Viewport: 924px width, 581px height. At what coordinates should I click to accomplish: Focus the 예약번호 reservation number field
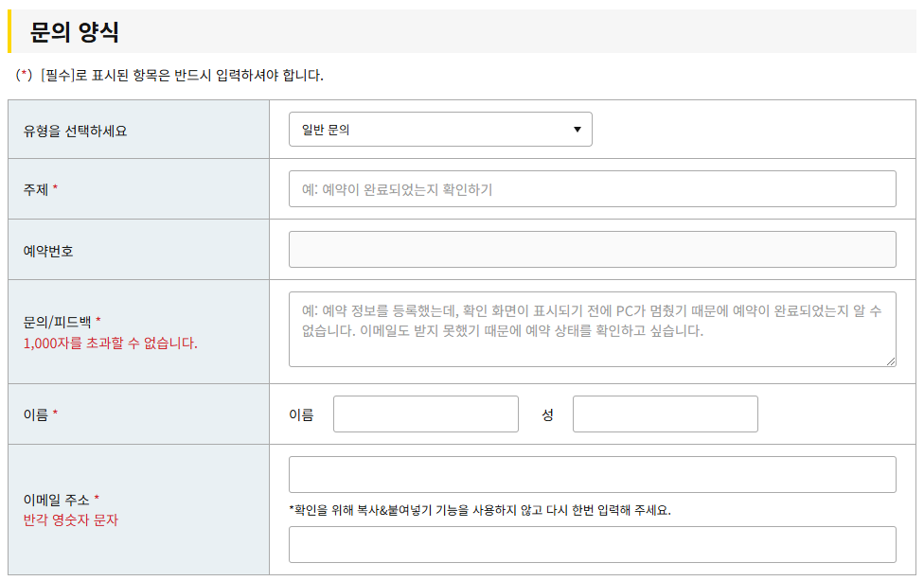pos(593,249)
